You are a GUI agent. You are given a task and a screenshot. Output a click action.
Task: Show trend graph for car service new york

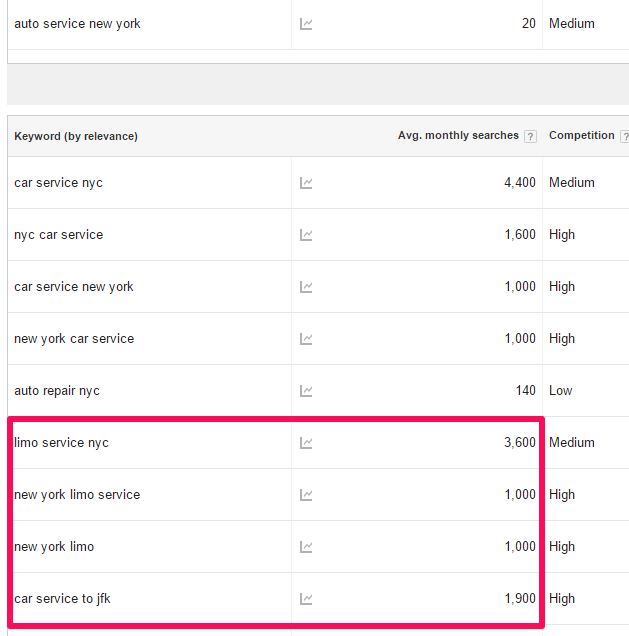point(306,287)
